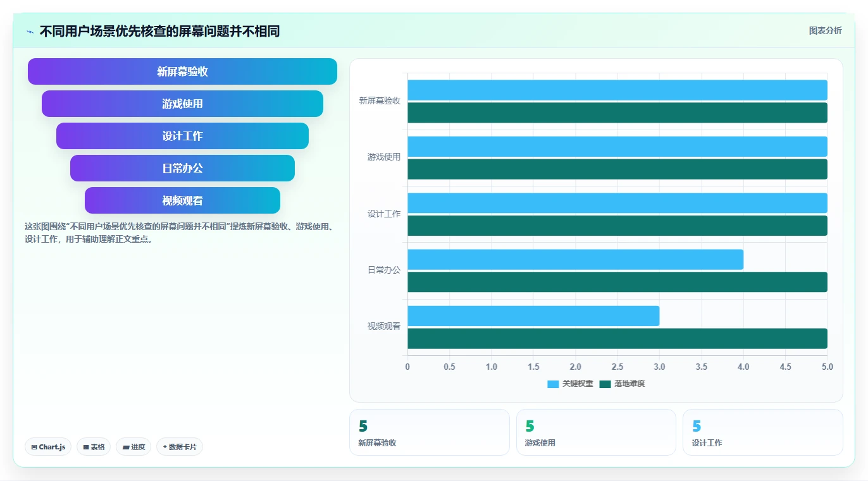This screenshot has width=868, height=481.
Task: Click the Chart.js tag chip
Action: click(48, 447)
